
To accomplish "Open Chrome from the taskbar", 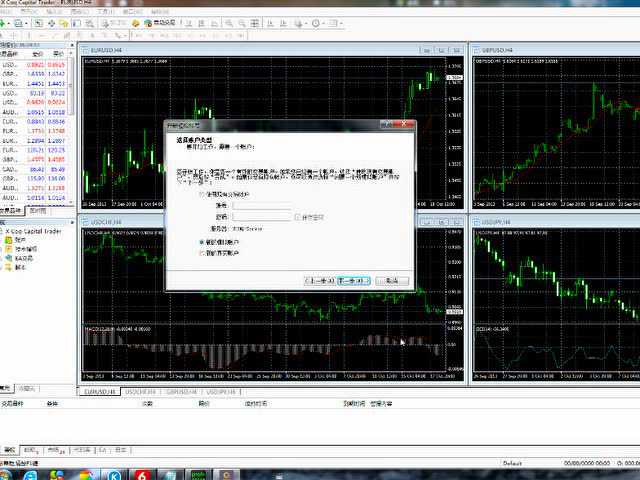I will pyautogui.click(x=86, y=475).
